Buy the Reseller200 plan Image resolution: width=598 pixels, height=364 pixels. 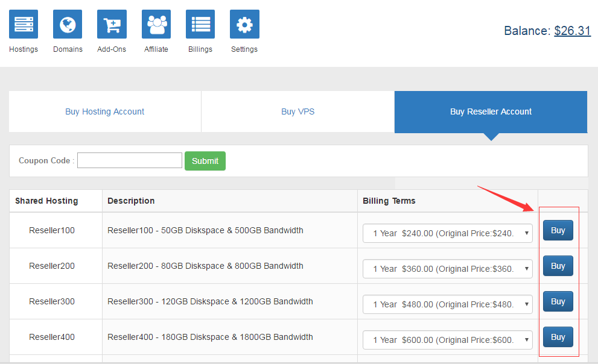pos(558,266)
